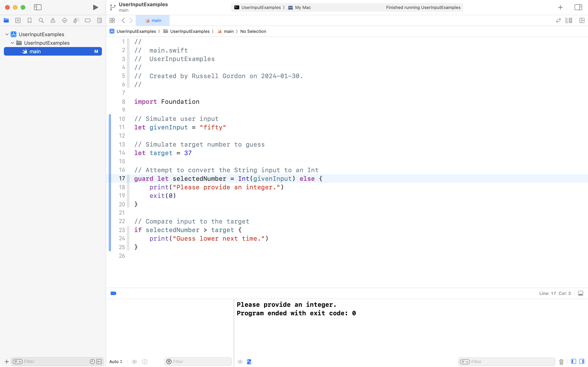Toggle the left sidebar visibility
588x367 pixels.
[38, 7]
